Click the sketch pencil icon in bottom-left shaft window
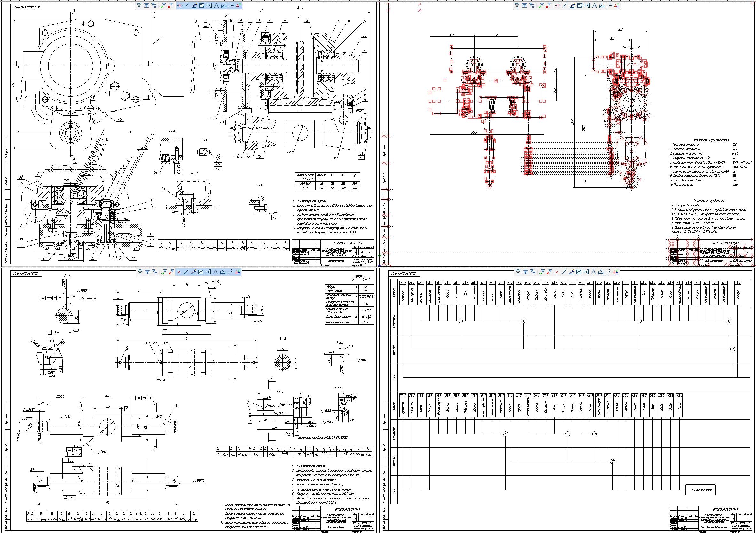 pyautogui.click(x=194, y=272)
